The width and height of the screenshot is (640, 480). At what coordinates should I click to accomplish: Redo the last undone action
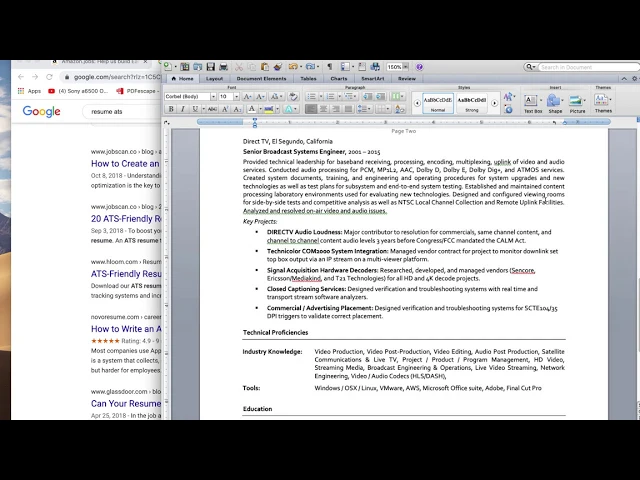310,67
